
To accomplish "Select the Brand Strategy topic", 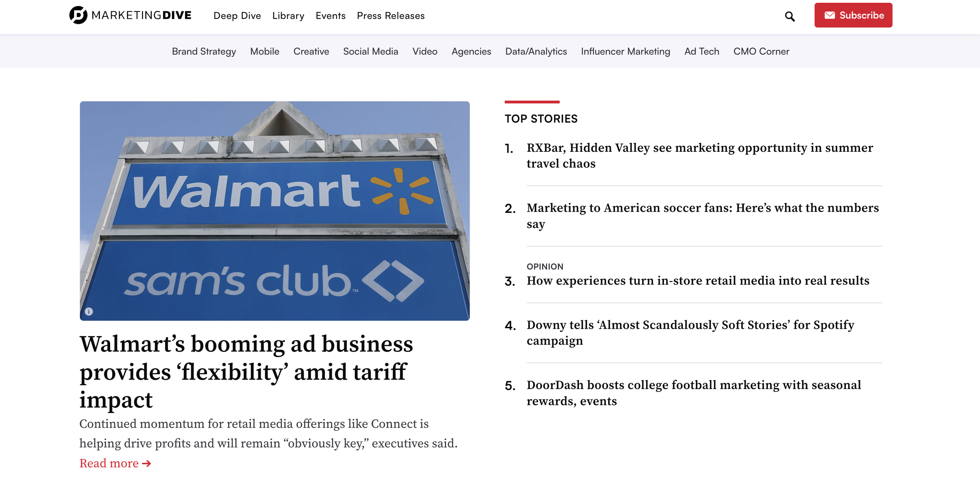I will [x=204, y=51].
